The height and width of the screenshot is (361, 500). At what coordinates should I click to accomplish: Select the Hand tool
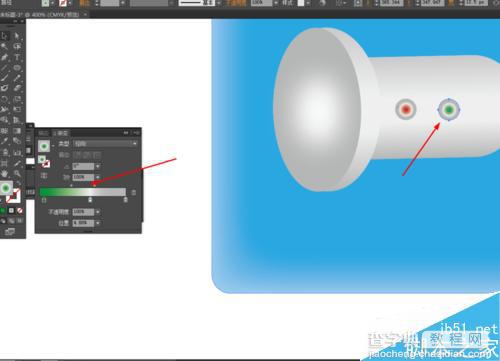(5, 173)
